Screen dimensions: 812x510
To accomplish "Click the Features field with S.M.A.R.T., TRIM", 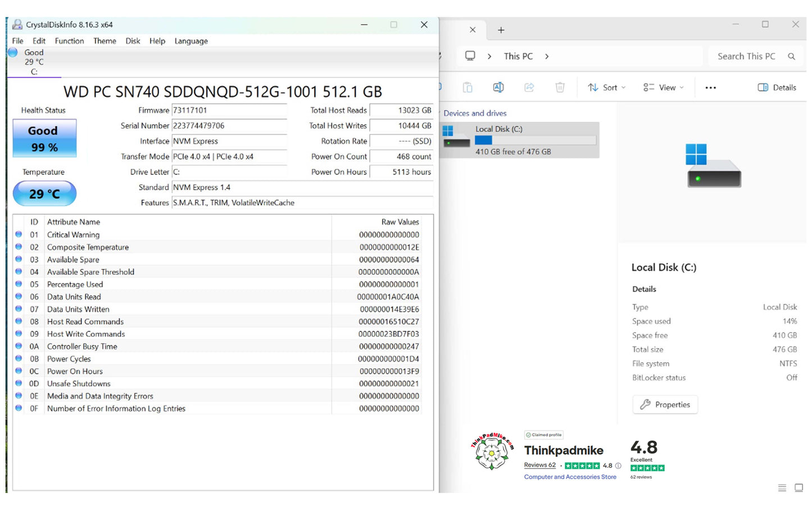I will [302, 203].
